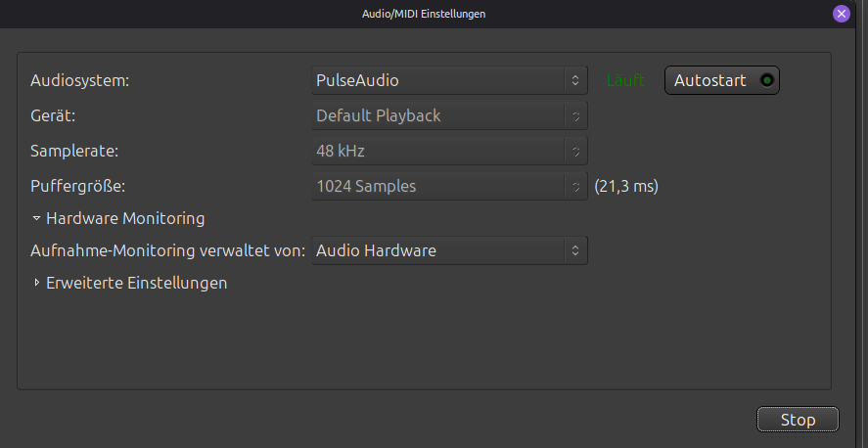Screen dimensions: 868x448
Task: Click the 21,3 ms latency readout
Action: pos(626,186)
